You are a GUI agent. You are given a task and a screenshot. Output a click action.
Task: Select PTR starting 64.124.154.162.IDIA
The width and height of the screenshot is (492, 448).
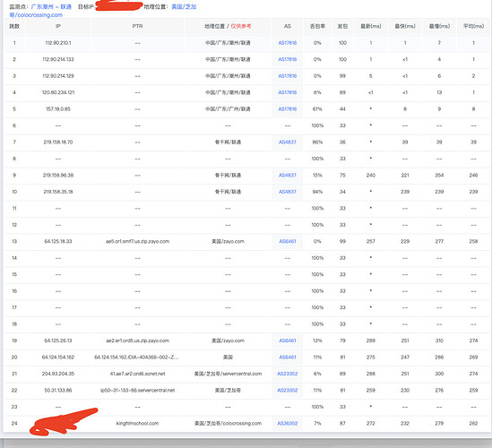point(136,357)
